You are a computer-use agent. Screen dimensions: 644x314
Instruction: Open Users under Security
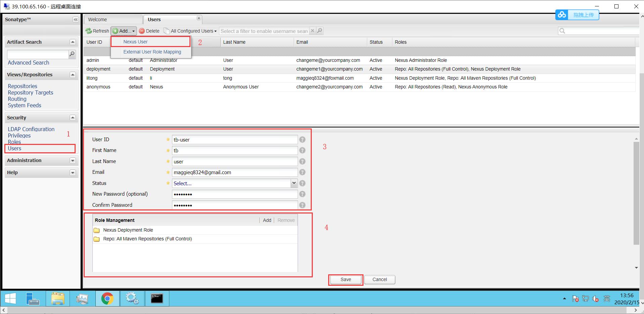[14, 148]
